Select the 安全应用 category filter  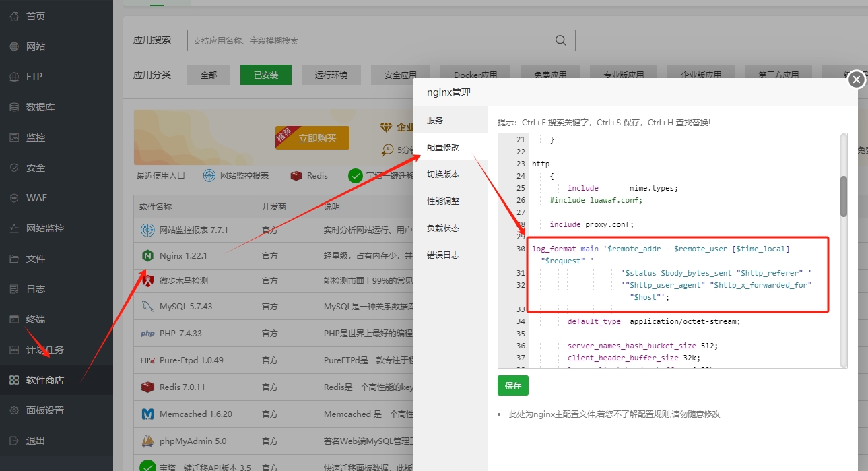click(401, 75)
